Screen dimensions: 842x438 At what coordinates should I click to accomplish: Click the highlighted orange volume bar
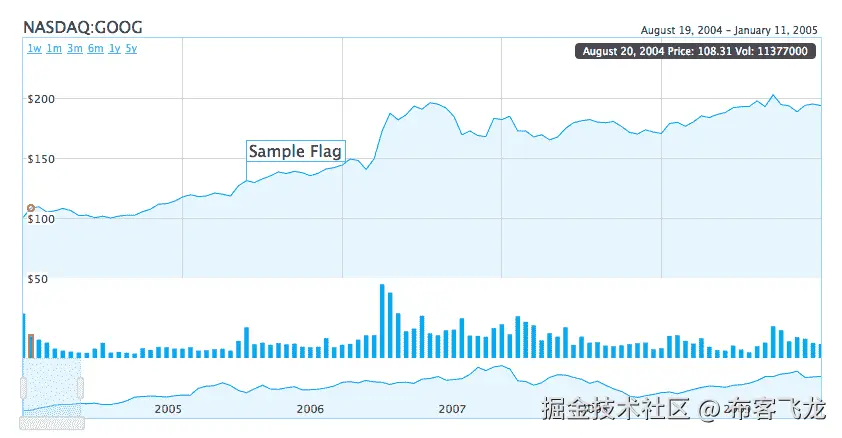tap(31, 346)
